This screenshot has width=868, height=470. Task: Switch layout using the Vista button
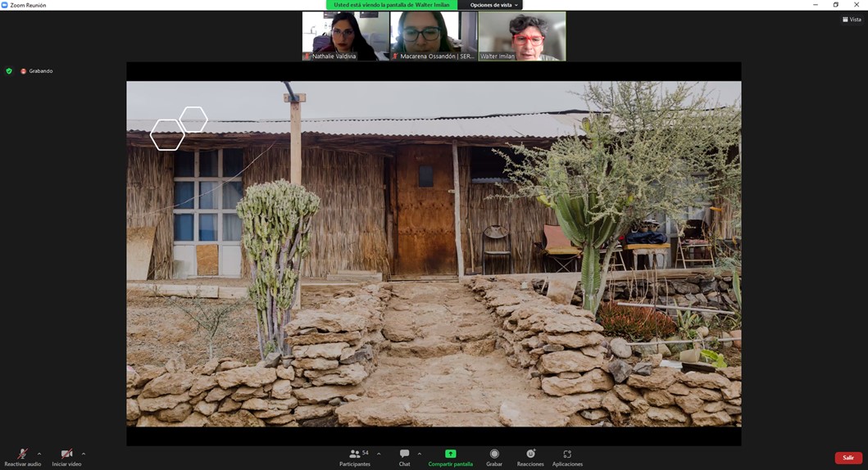pyautogui.click(x=852, y=20)
